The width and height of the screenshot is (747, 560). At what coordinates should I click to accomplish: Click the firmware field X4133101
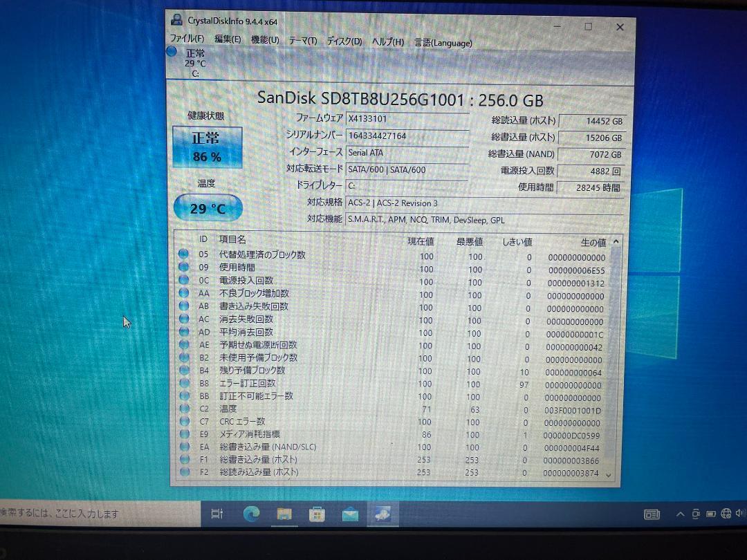point(407,119)
